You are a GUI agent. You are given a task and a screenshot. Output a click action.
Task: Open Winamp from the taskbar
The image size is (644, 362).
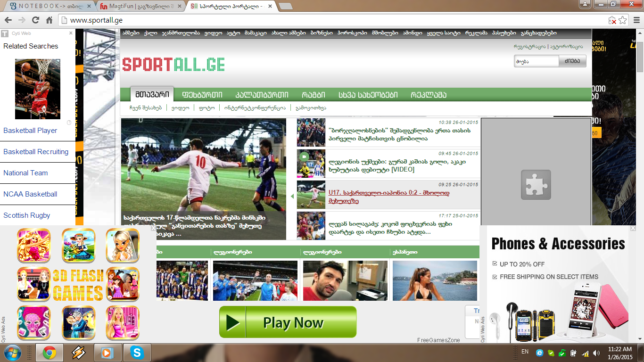79,353
